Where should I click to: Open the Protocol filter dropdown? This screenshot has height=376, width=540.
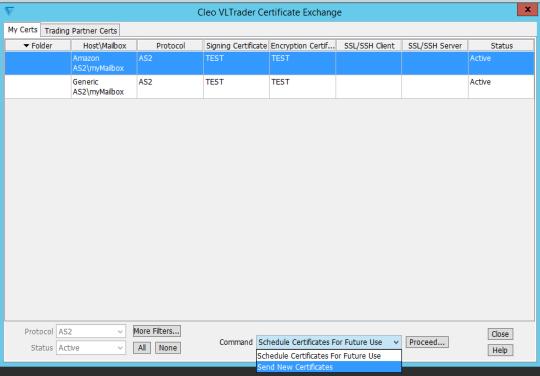pos(91,332)
